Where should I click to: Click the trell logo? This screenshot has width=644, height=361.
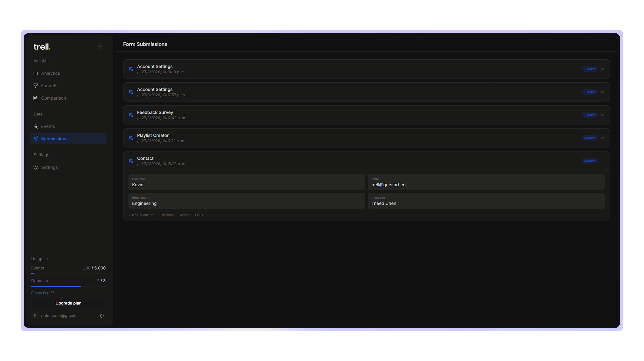tap(42, 47)
